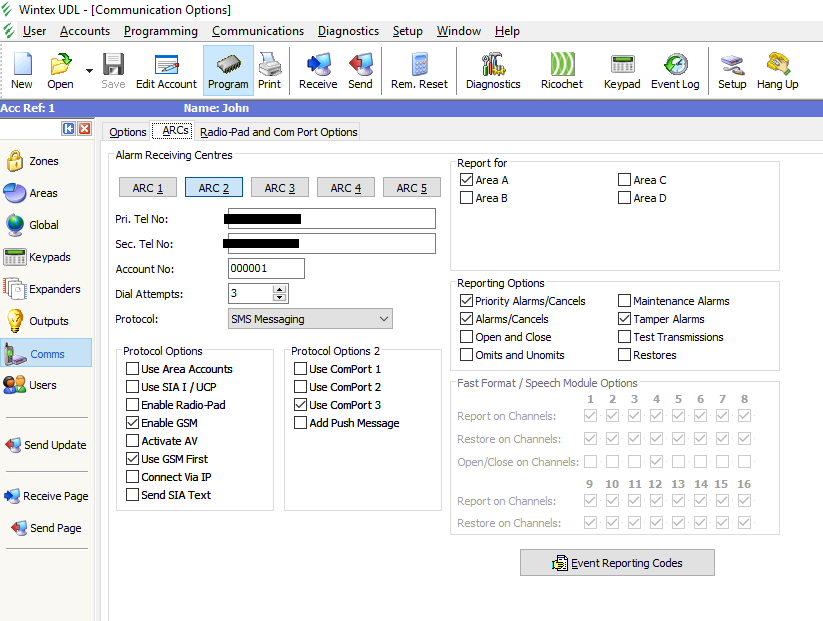Click the Receive toolbar icon
823x621 pixels.
(318, 72)
